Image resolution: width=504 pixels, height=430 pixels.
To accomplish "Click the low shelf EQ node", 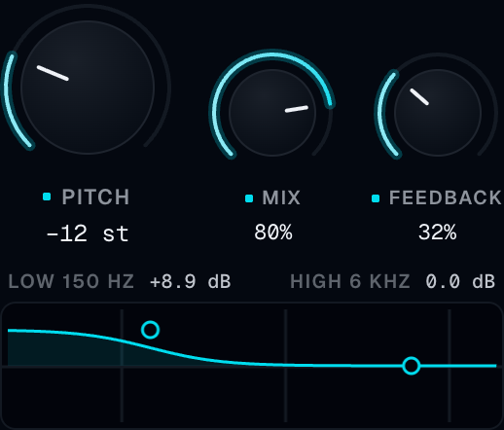I will click(x=150, y=330).
